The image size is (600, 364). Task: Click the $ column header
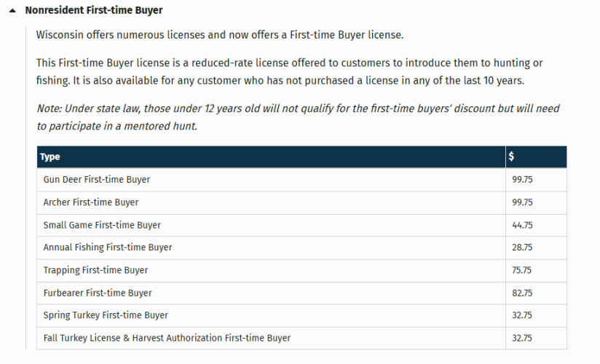point(512,157)
